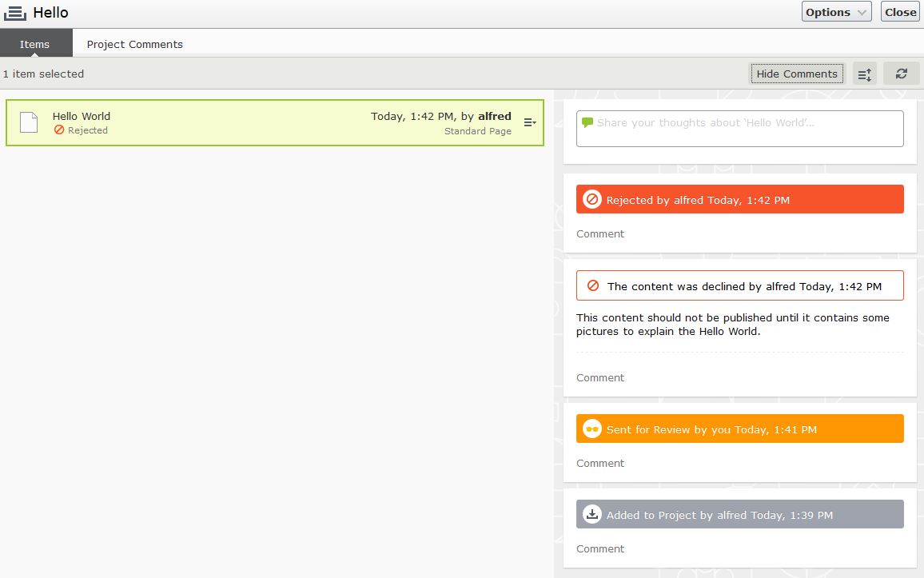Click Comment under Sent for Review entry
The image size is (924, 578).
pos(600,463)
